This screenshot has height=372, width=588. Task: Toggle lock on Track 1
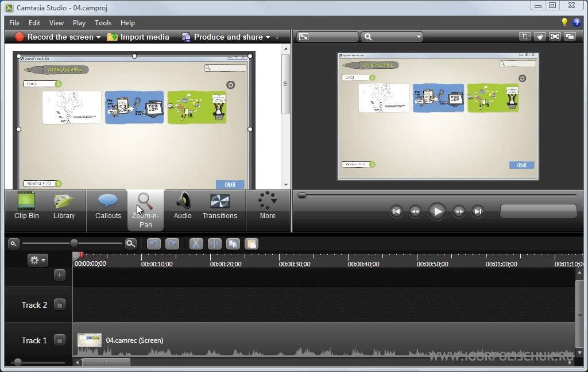point(59,340)
